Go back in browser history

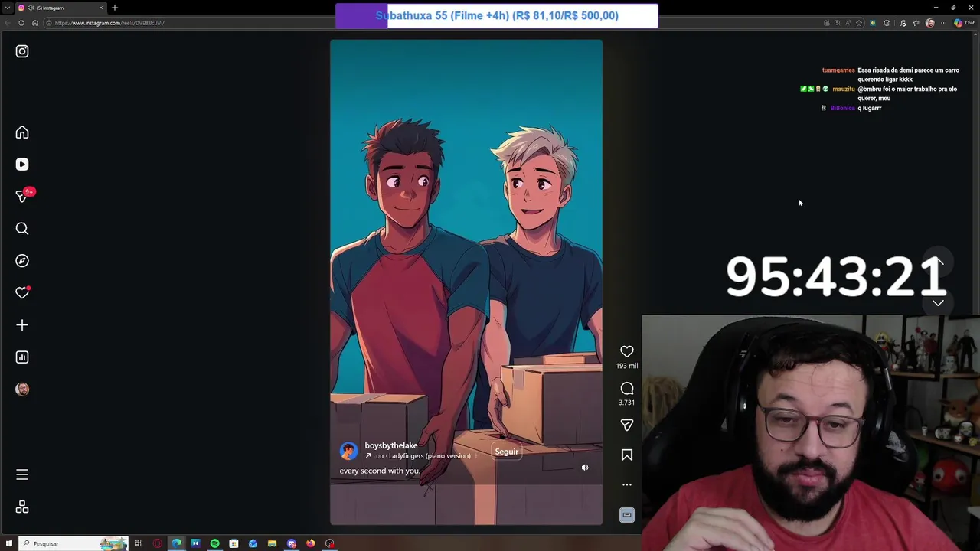tap(8, 23)
